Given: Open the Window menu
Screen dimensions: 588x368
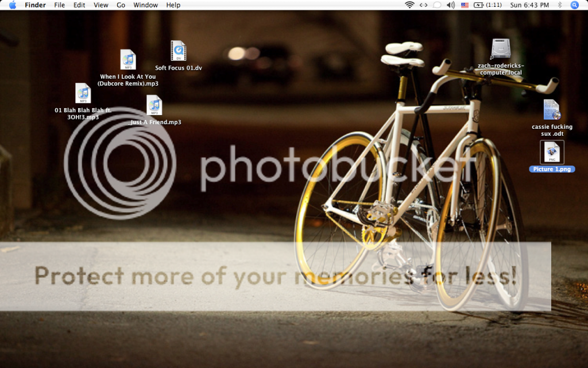Looking at the screenshot, I should [145, 5].
